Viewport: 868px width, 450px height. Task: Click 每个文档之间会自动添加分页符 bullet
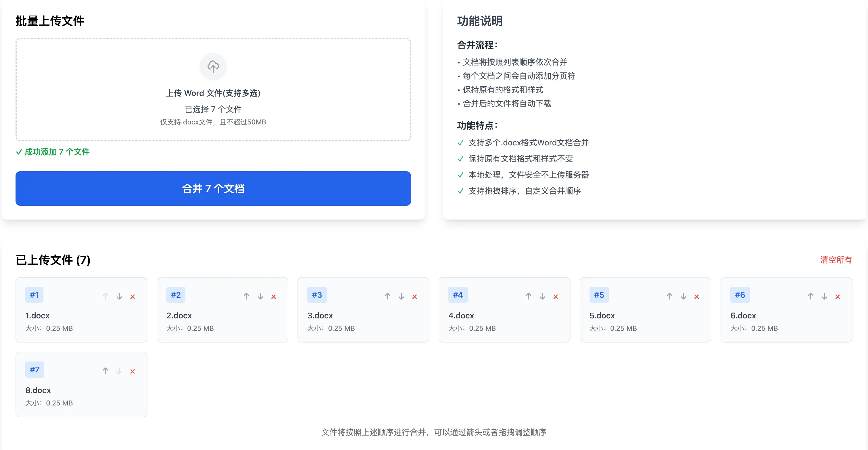point(519,76)
